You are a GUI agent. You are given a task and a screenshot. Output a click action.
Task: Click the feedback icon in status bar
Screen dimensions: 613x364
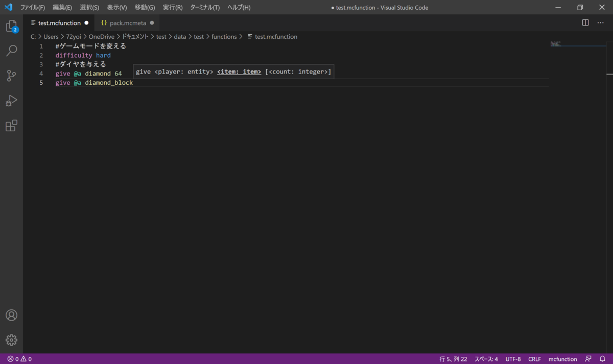(x=588, y=359)
